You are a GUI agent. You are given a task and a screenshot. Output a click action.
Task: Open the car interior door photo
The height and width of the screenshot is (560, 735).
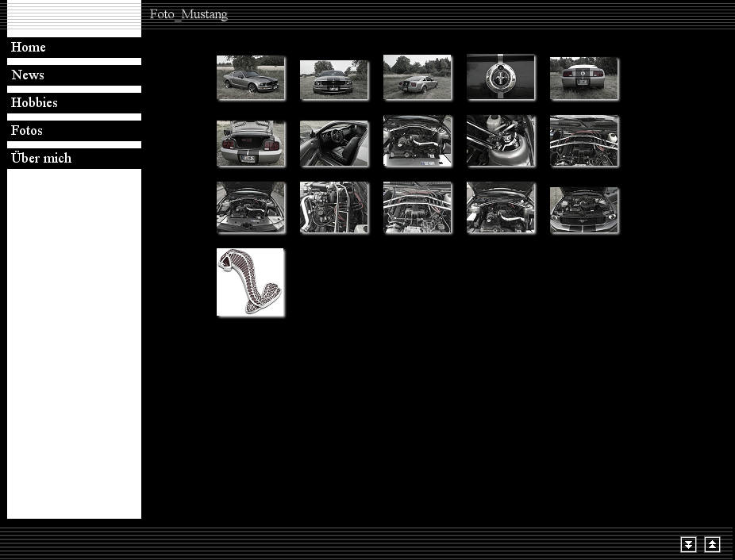pos(333,143)
